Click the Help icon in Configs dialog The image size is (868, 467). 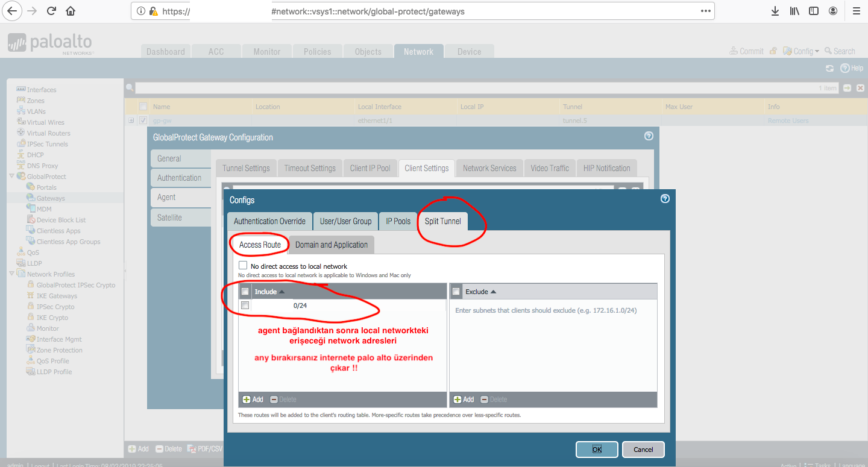[x=665, y=199]
